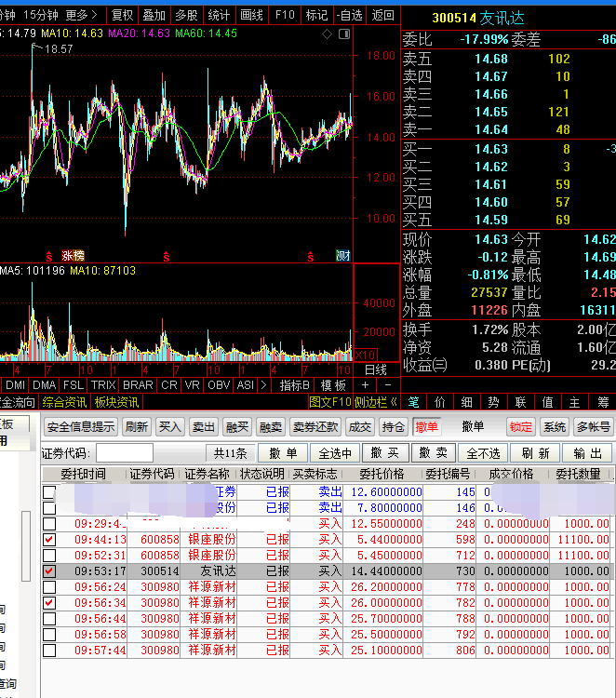Open 图文F10 link
The width and height of the screenshot is (616, 698).
(x=330, y=402)
